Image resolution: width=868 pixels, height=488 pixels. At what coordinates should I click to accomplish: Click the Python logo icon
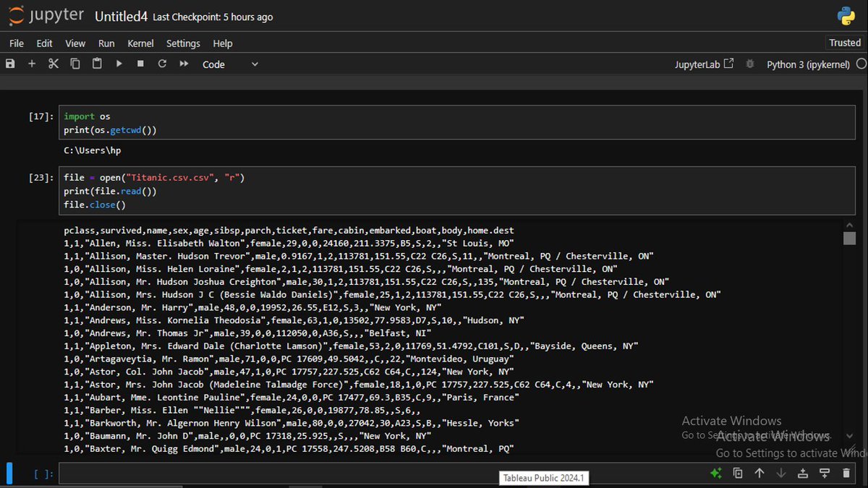[x=846, y=16]
